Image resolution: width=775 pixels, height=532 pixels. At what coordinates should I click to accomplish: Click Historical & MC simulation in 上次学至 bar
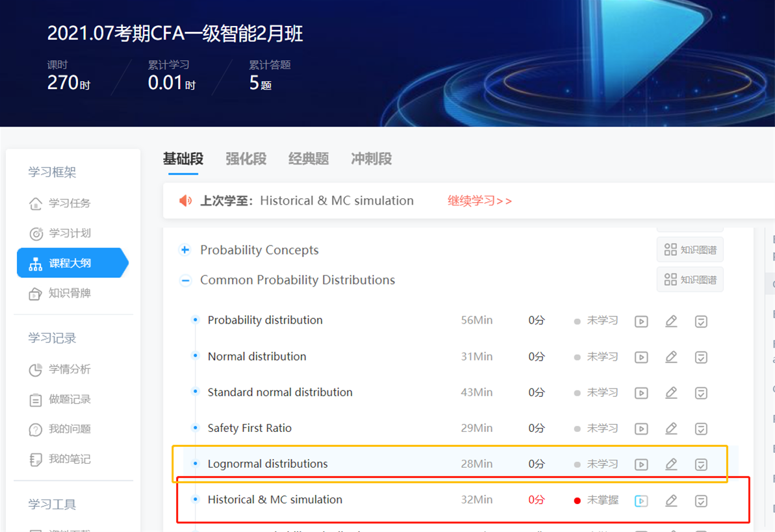pyautogui.click(x=337, y=201)
